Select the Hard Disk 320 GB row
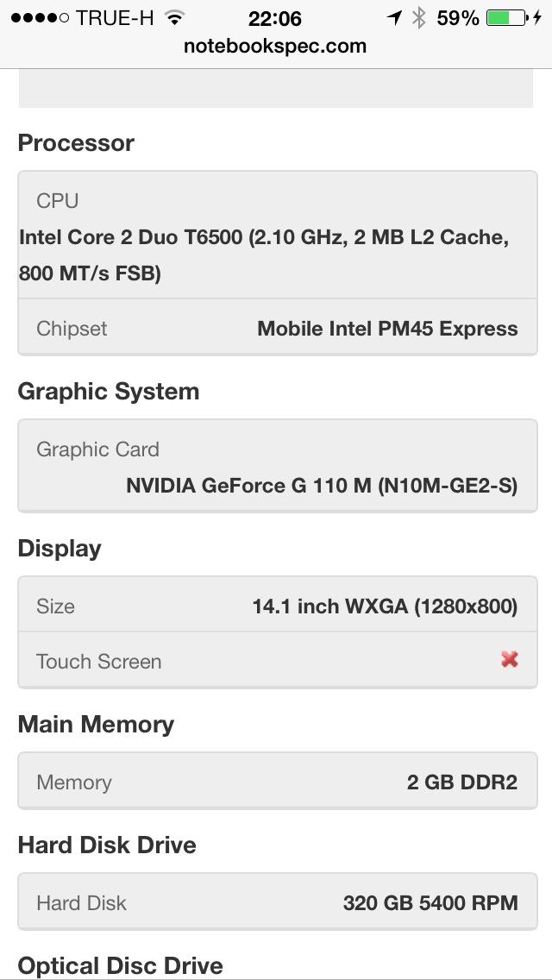This screenshot has width=552, height=980. (x=278, y=901)
